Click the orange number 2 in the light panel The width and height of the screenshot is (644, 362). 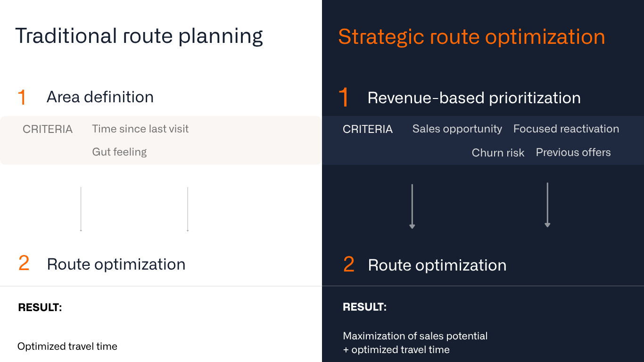pyautogui.click(x=24, y=263)
